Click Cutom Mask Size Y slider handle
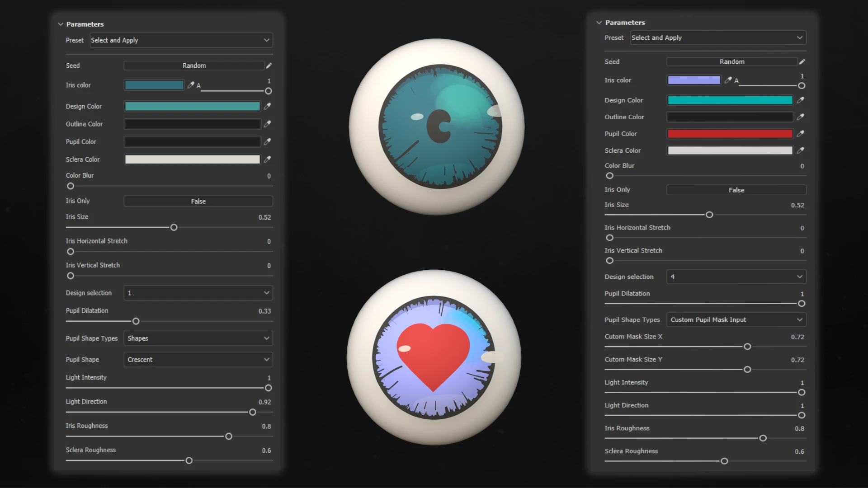This screenshot has height=488, width=868. pos(747,370)
